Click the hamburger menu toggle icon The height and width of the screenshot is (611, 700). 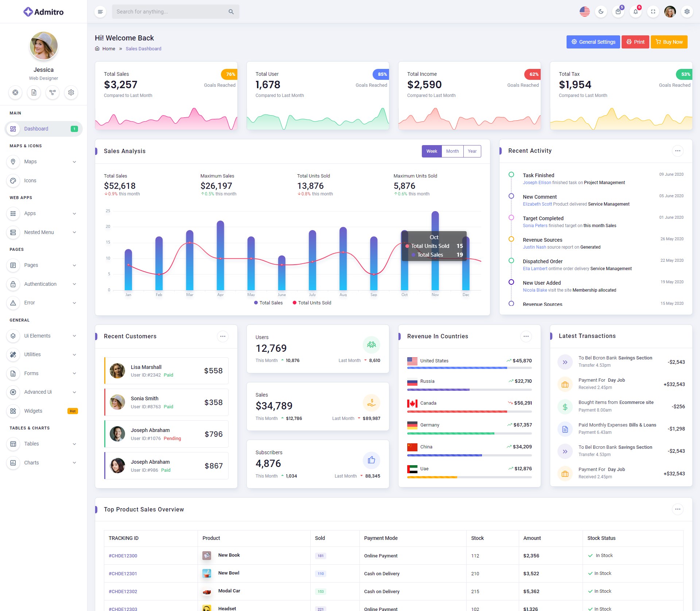[x=100, y=12]
